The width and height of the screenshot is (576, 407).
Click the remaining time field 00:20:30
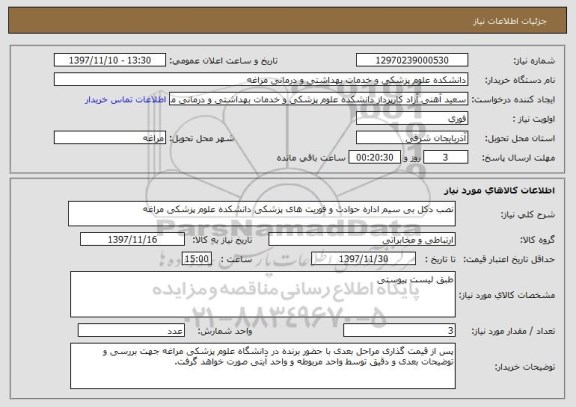tap(374, 157)
